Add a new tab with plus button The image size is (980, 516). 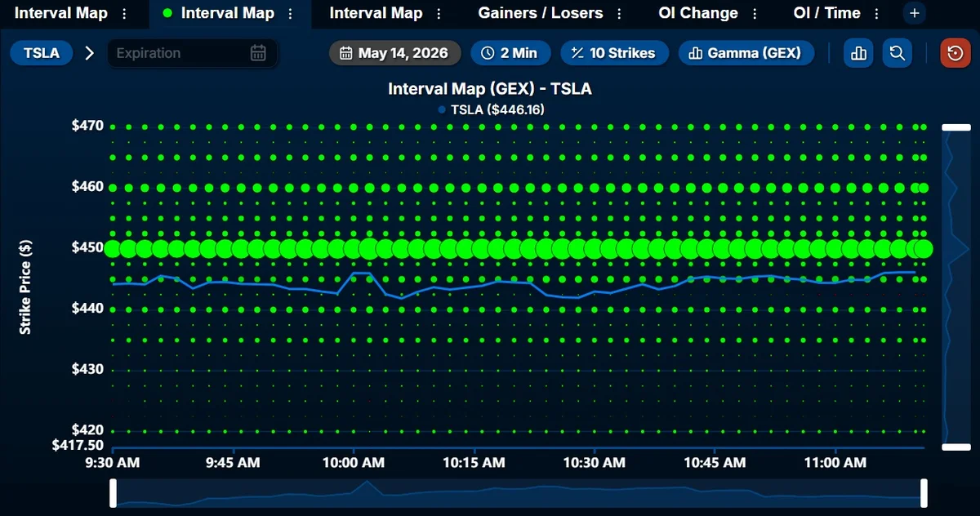point(915,13)
